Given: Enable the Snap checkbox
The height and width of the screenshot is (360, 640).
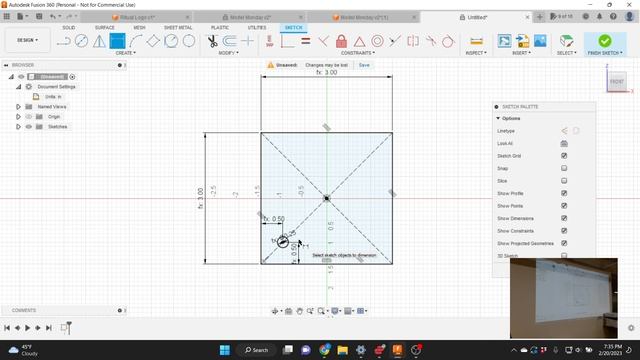Looking at the screenshot, I should (x=564, y=168).
